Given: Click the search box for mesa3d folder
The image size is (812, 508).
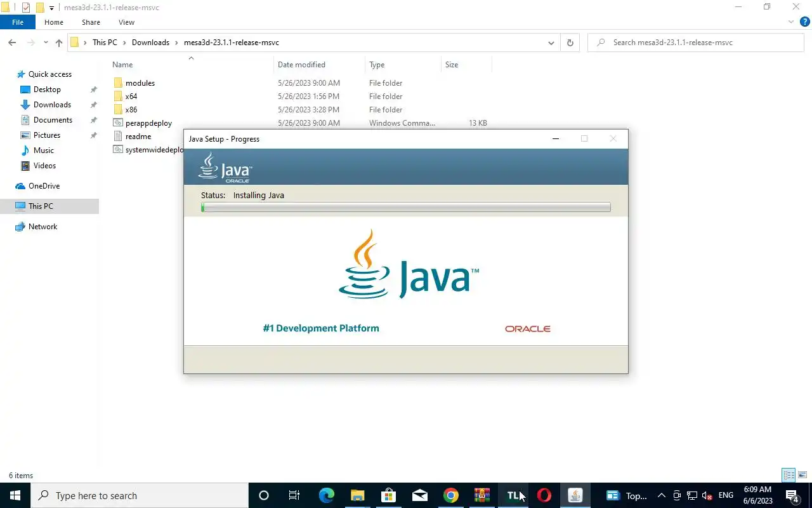Looking at the screenshot, I should pyautogui.click(x=696, y=43).
